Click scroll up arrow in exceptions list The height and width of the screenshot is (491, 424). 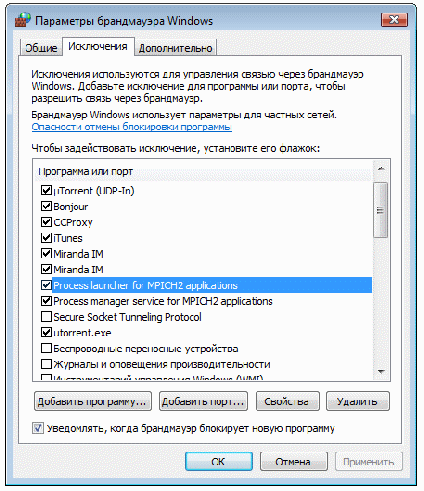(381, 169)
